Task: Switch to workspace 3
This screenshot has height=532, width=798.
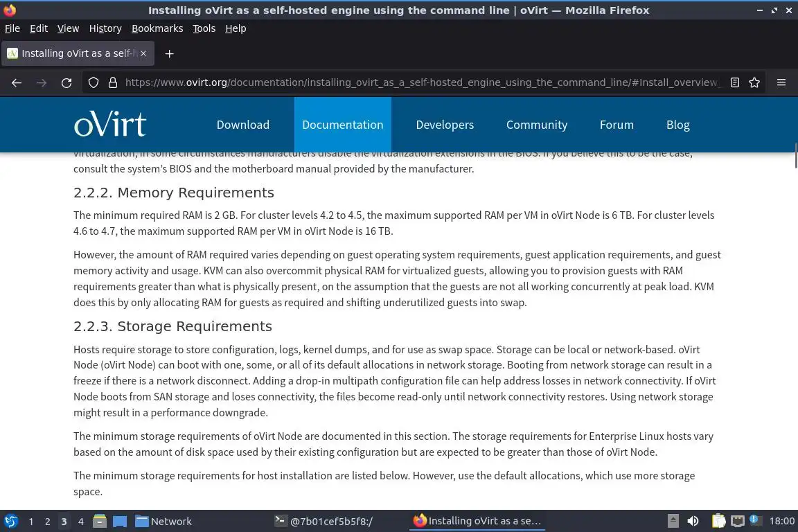Action: click(x=64, y=522)
